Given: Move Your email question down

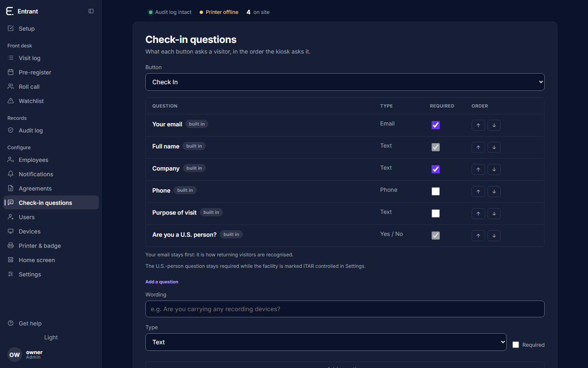Looking at the screenshot, I should [494, 125].
